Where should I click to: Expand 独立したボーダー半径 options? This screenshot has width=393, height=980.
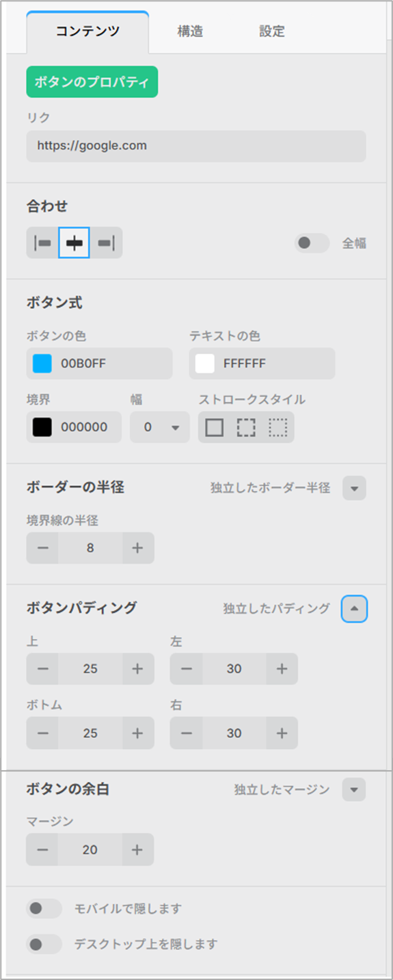pos(354,489)
